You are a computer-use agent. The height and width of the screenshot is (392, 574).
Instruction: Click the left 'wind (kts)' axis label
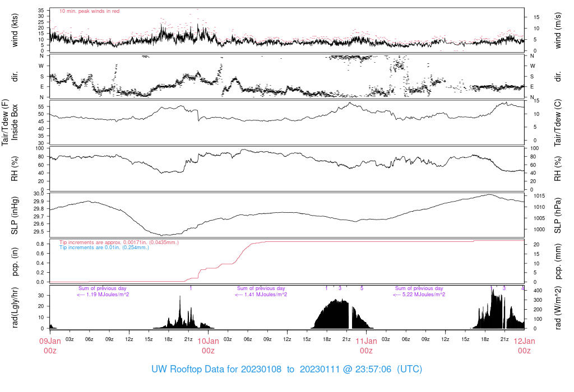pos(15,30)
